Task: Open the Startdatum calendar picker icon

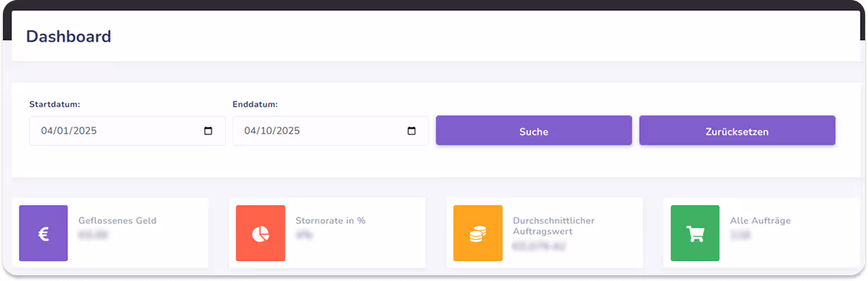Action: 209,131
